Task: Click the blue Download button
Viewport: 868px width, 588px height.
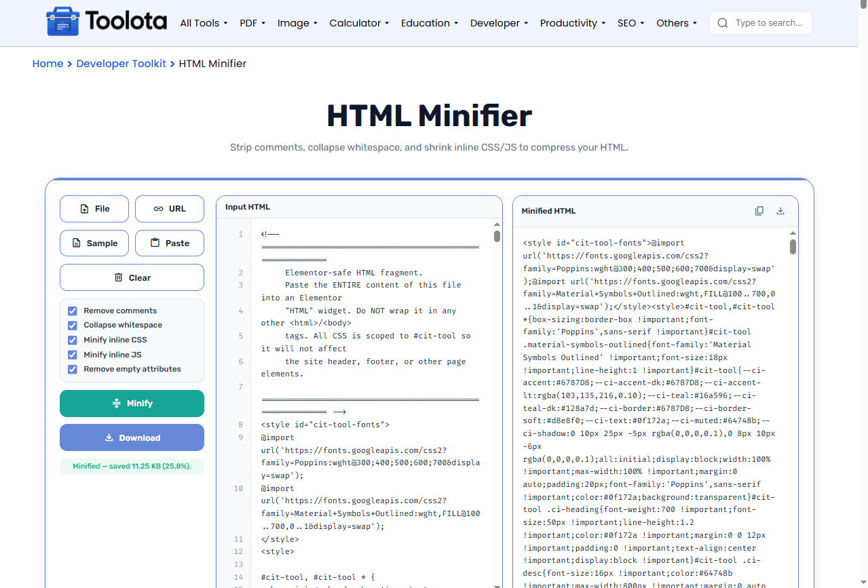Action: (132, 437)
